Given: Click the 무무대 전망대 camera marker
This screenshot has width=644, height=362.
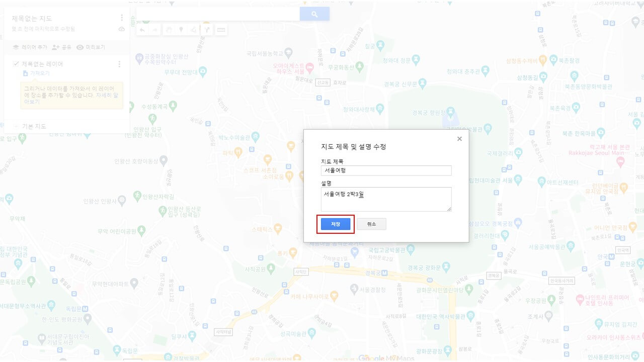Looking at the screenshot, I should (x=203, y=71).
